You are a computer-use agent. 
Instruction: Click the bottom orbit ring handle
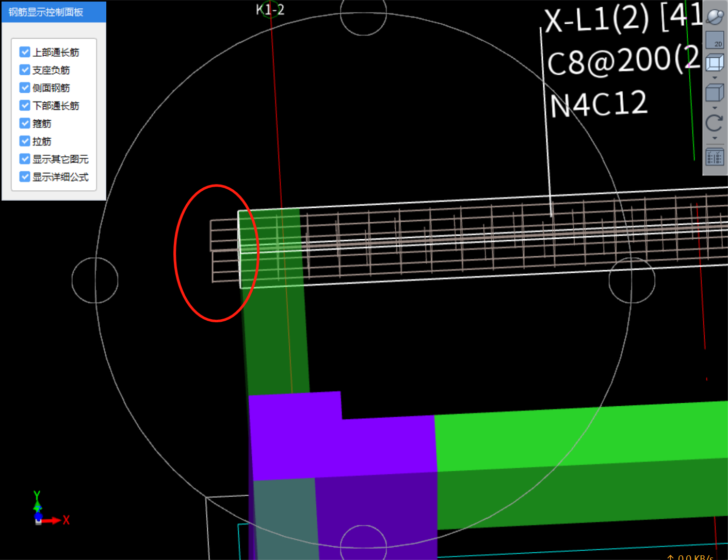click(364, 543)
